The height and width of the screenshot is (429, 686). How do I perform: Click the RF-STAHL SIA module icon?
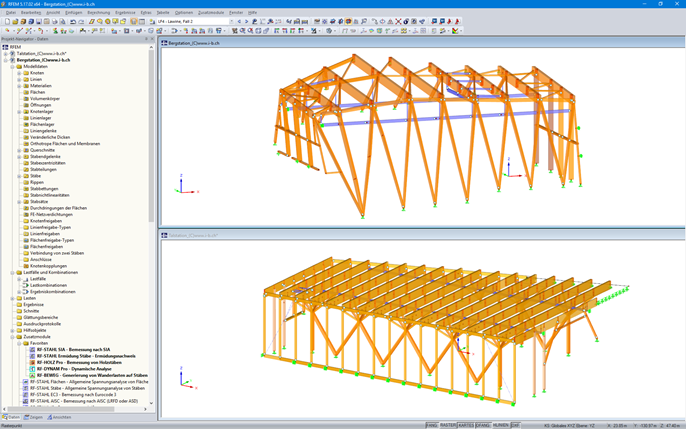pyautogui.click(x=32, y=350)
